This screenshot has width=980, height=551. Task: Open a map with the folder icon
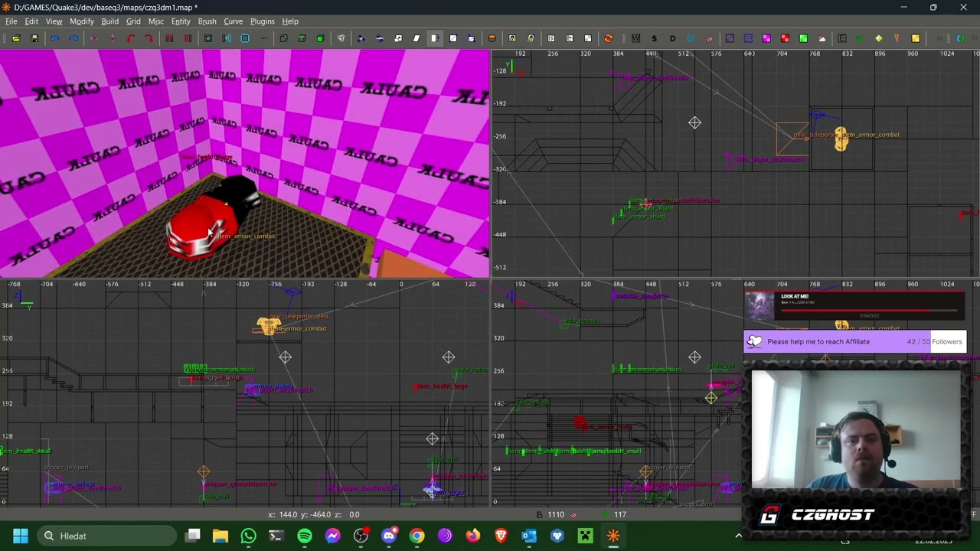pyautogui.click(x=16, y=38)
